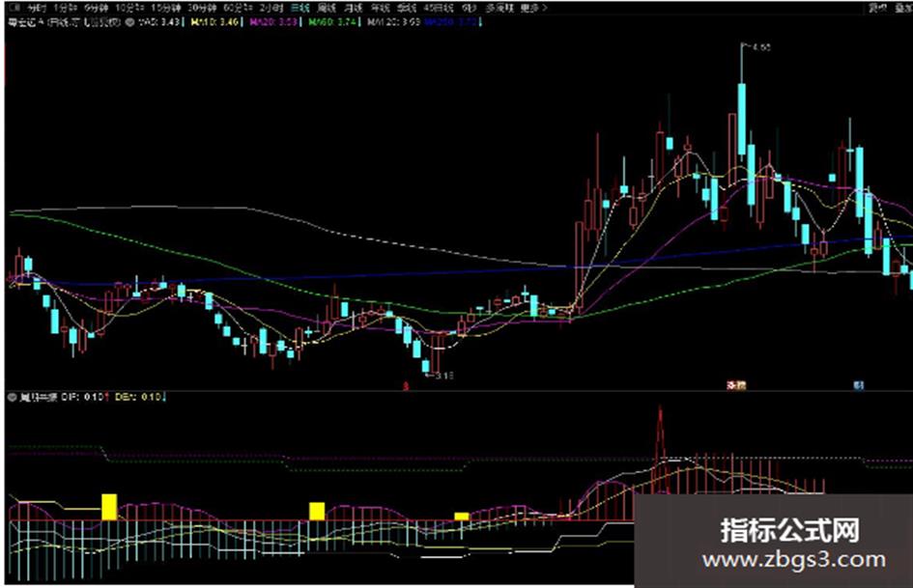The width and height of the screenshot is (913, 588).
Task: Click the yellow MA10 3.46 label
Action: click(214, 22)
